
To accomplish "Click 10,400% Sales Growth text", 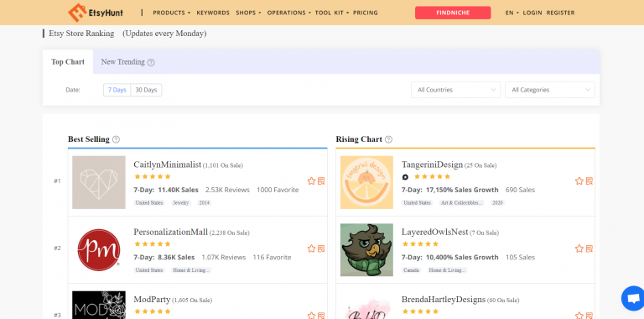I will click(462, 258).
